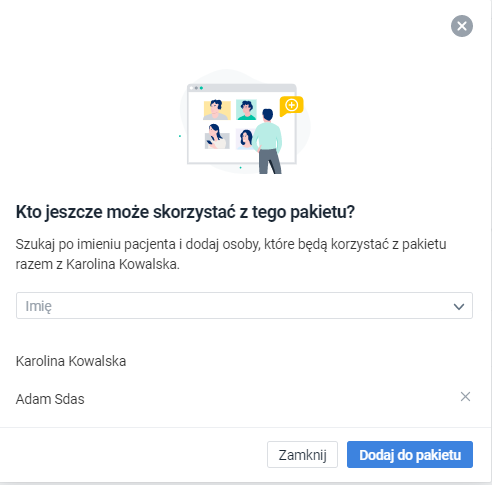Select the Adam Sdas list entry
Image resolution: width=492 pixels, height=485 pixels.
pos(50,399)
